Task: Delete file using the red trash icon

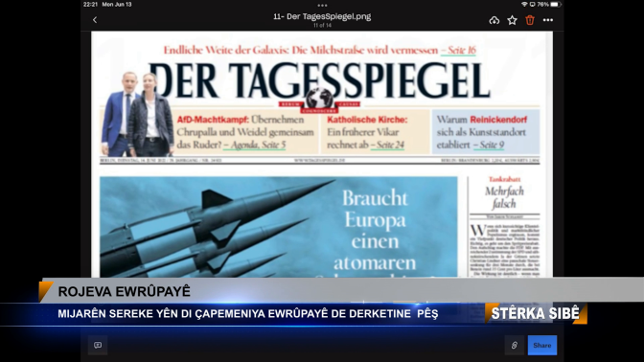Action: point(530,20)
